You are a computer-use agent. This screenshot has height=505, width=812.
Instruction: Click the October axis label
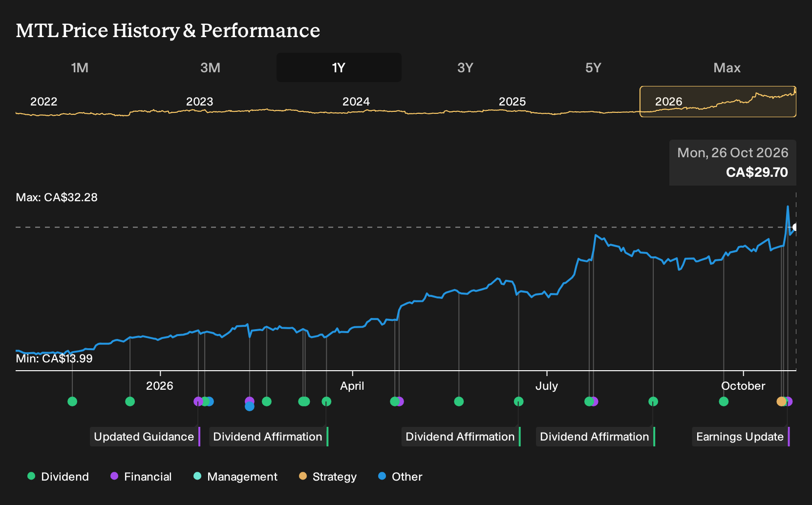743,386
